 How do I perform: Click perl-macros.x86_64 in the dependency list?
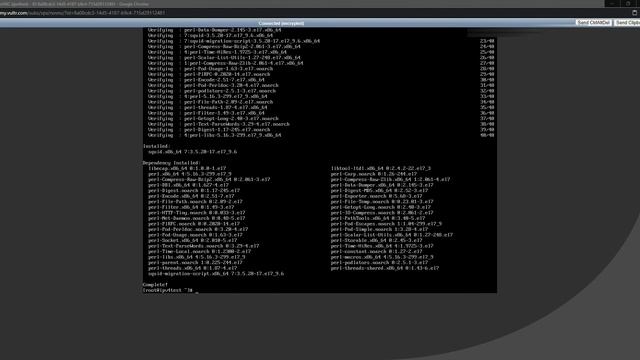(382, 257)
